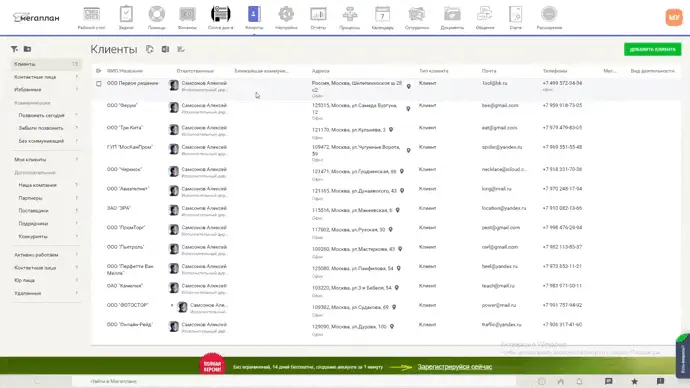690x388 pixels.
Task: Click the feedback icon at bottom right corner
Action: (x=660, y=381)
